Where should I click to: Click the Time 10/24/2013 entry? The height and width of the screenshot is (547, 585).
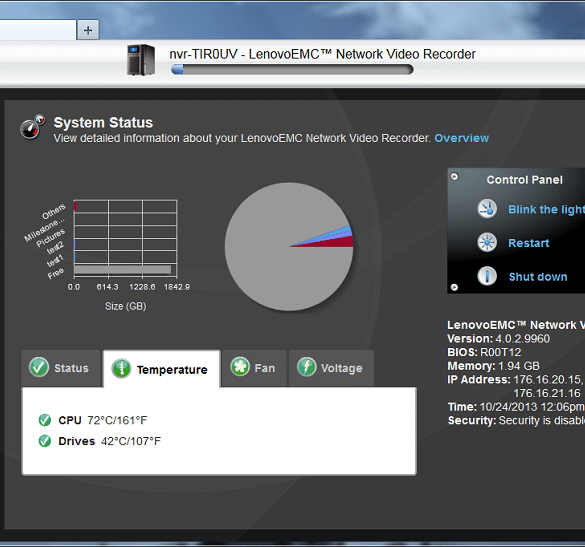pos(516,407)
